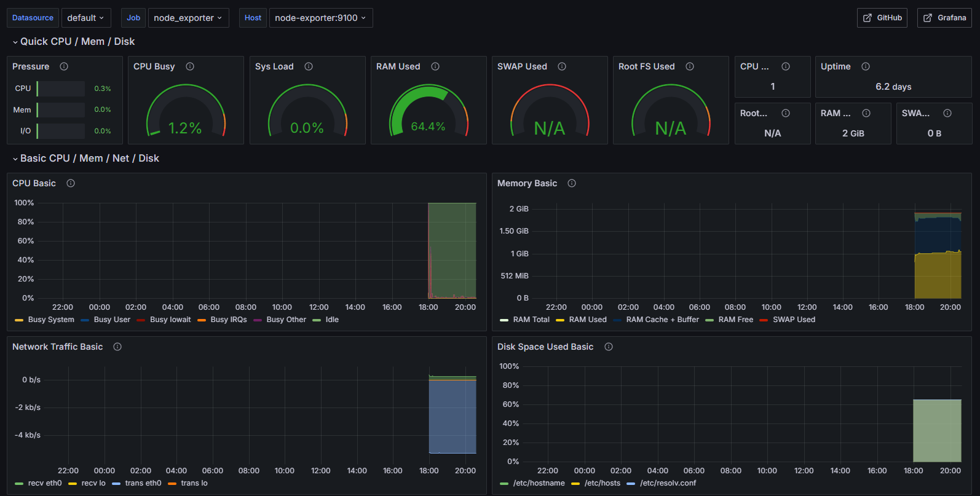Open the RAM Used gauge panel title menu
980x496 pixels.
(398, 66)
